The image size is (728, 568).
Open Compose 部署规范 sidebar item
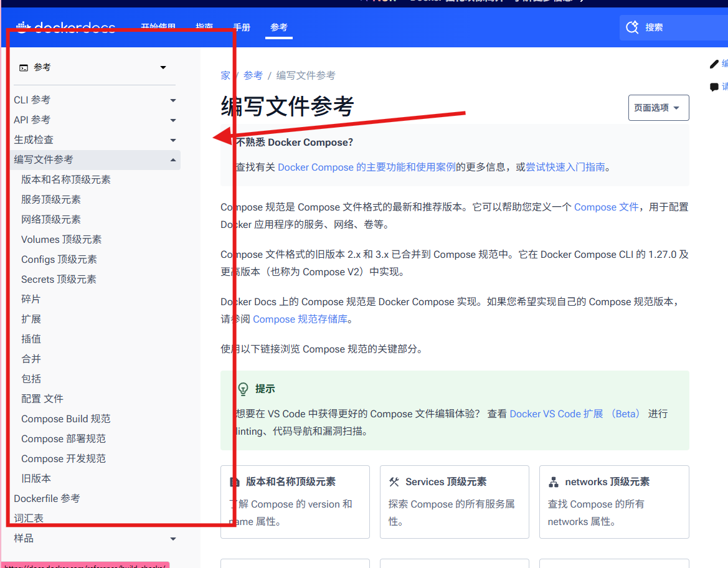pyautogui.click(x=64, y=439)
